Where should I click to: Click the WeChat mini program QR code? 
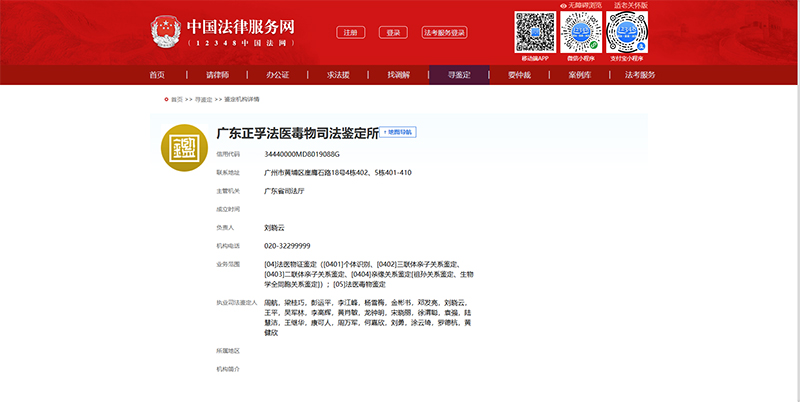click(581, 32)
